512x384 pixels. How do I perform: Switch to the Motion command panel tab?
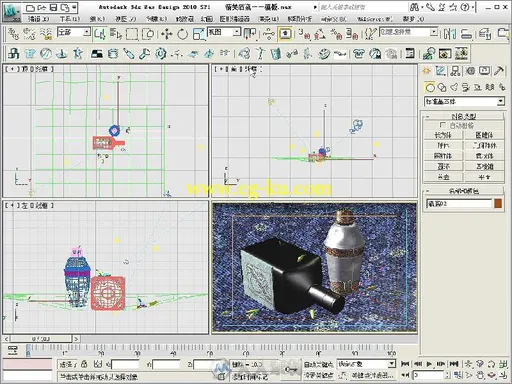pos(470,71)
